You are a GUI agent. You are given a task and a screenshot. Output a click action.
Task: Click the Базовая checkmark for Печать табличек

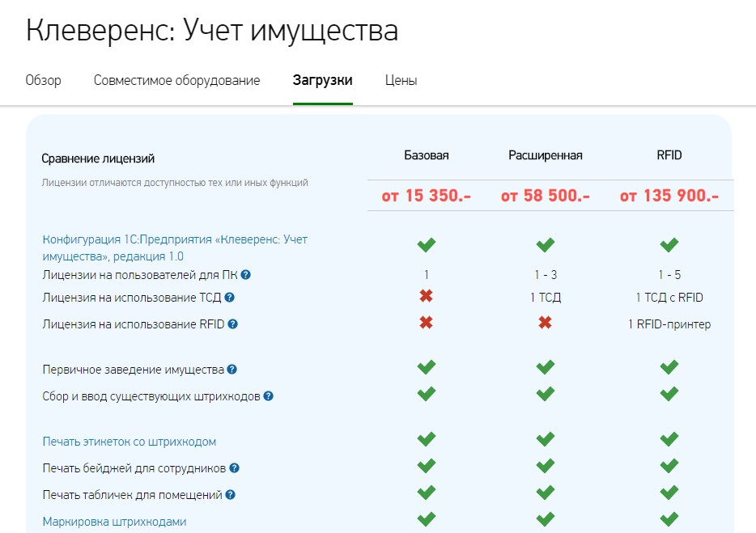(x=427, y=493)
